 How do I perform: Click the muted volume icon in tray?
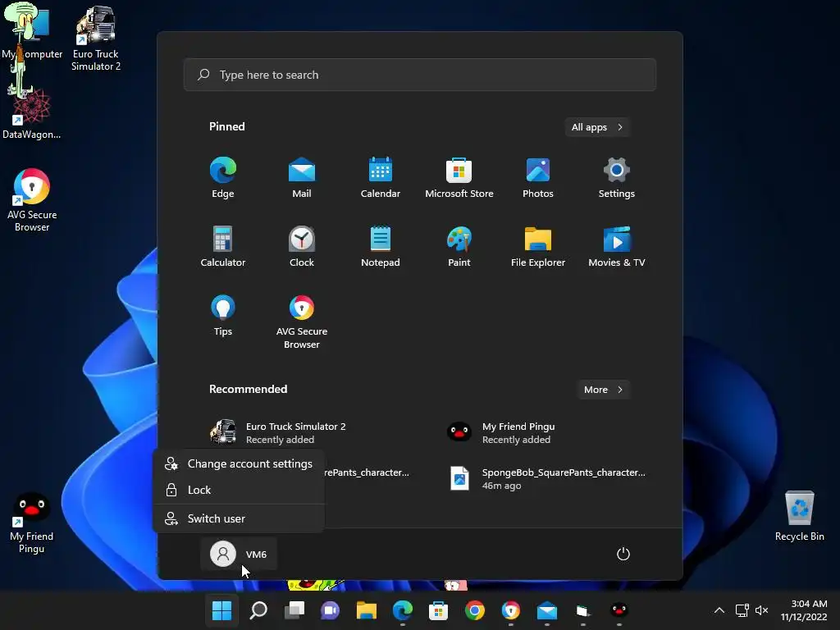point(762,610)
